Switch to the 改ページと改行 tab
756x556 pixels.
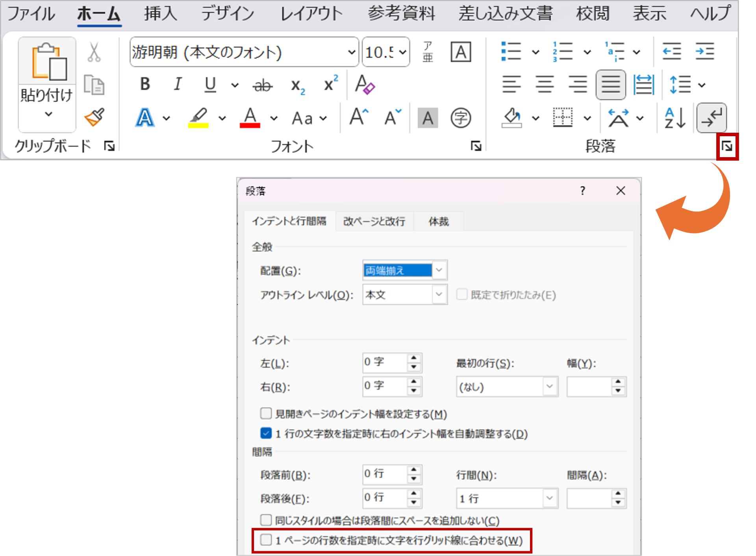(x=374, y=221)
